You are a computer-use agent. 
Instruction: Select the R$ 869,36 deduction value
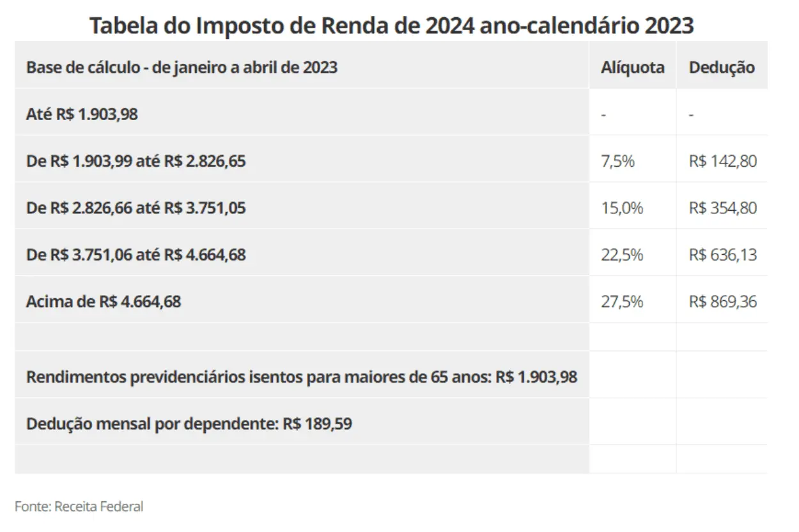(722, 301)
